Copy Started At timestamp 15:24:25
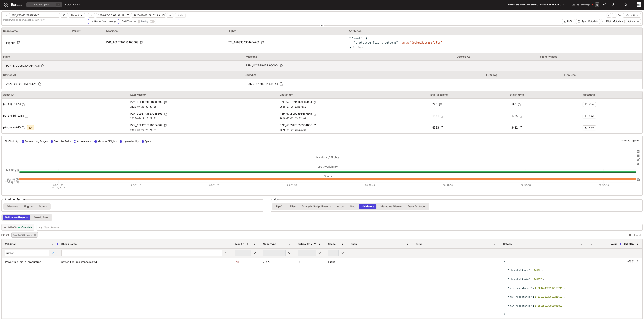The image size is (644, 319). point(40,84)
